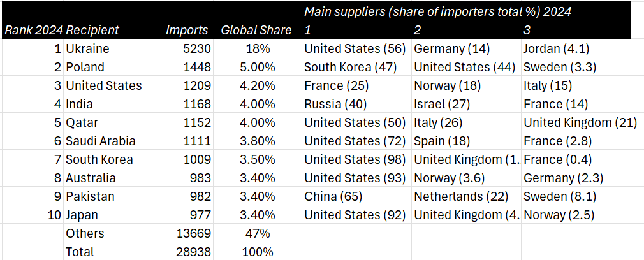The height and width of the screenshot is (260, 644).
Task: Click the Netherlands (22) cell
Action: (x=466, y=197)
